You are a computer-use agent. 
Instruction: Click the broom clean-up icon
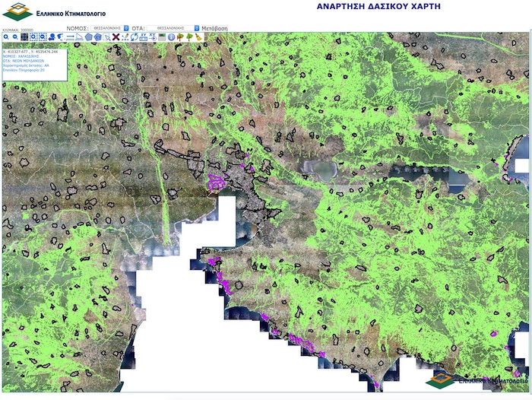[198, 37]
